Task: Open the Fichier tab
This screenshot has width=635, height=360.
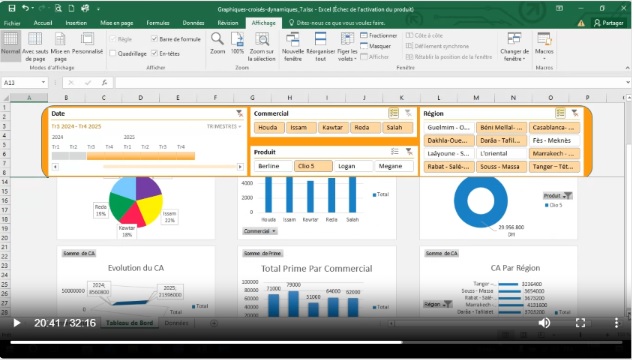Action: coord(12,23)
